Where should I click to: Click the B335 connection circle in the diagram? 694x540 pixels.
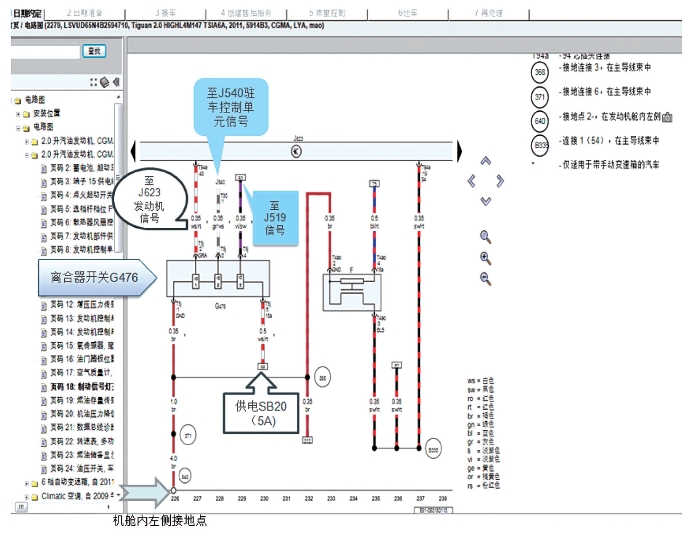tap(433, 449)
